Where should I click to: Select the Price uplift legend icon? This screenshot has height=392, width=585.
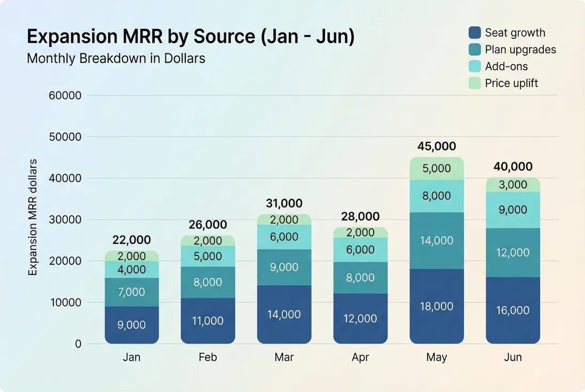coord(474,83)
